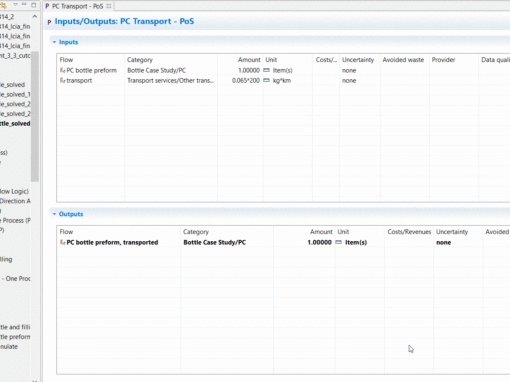This screenshot has height=382, width=510.
Task: Click the PC bottle preform flow icon
Action: [62, 70]
